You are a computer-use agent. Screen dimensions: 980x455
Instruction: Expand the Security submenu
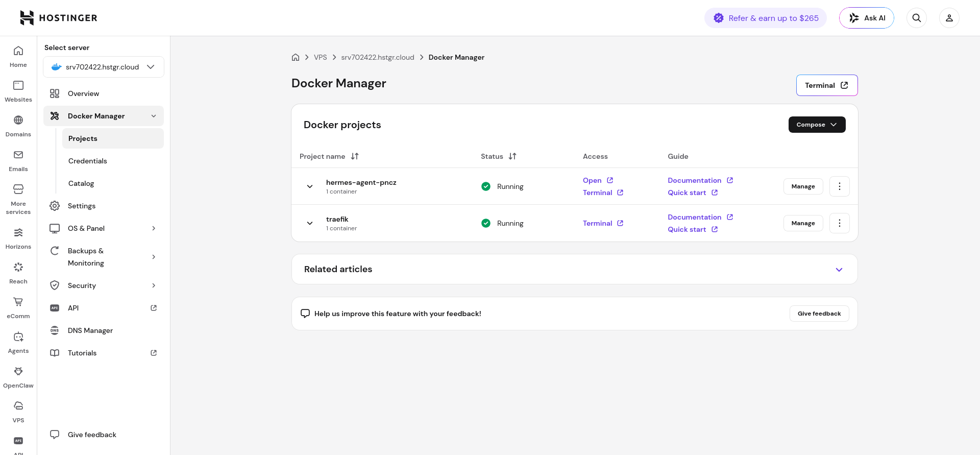pyautogui.click(x=154, y=285)
